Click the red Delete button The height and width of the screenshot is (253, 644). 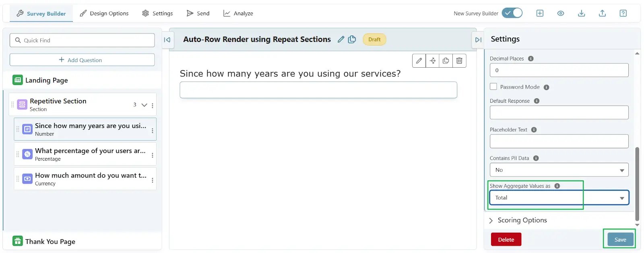click(x=506, y=239)
